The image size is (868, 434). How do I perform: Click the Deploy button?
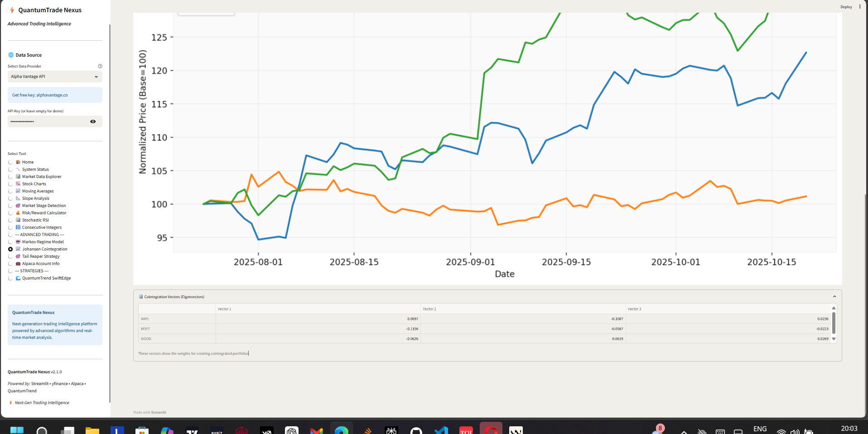846,7
